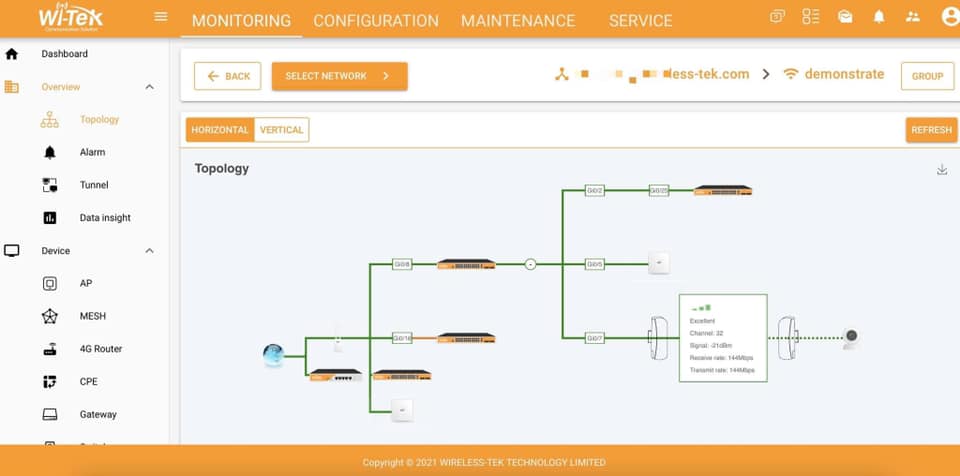Click the gateway router node near globe
Screen dimensions: 960x476
coord(336,375)
